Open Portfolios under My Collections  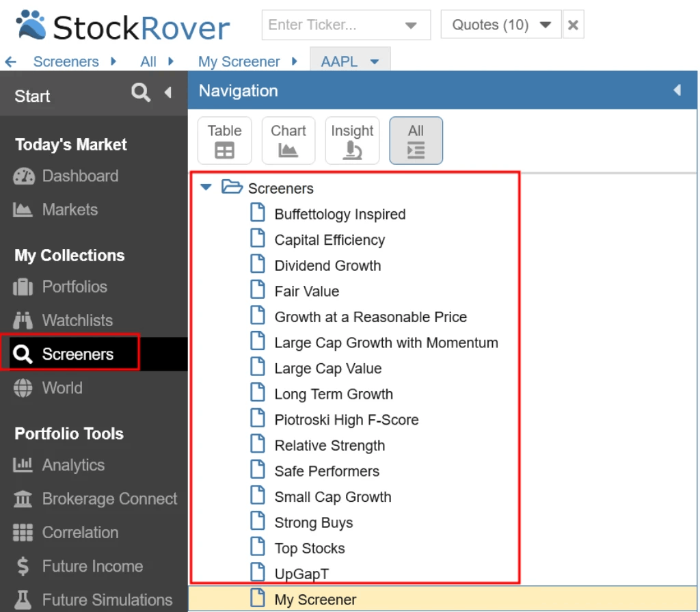tap(73, 287)
